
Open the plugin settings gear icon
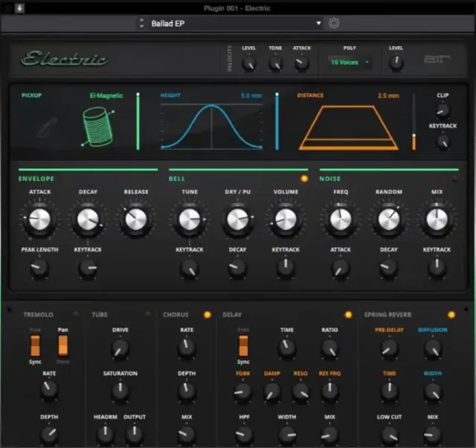click(x=334, y=23)
